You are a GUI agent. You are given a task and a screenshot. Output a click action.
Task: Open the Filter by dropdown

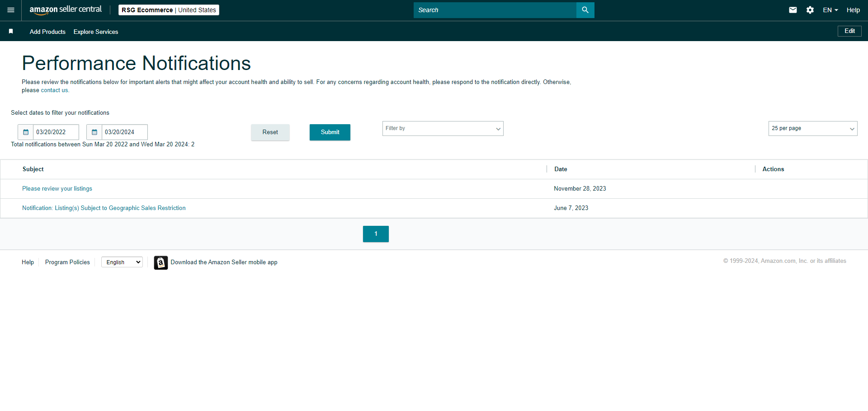click(443, 128)
